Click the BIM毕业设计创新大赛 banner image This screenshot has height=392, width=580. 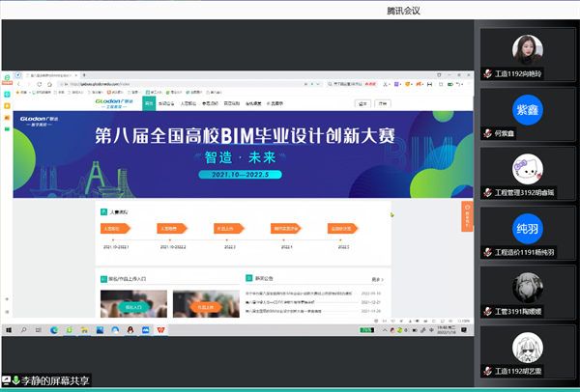(x=243, y=154)
